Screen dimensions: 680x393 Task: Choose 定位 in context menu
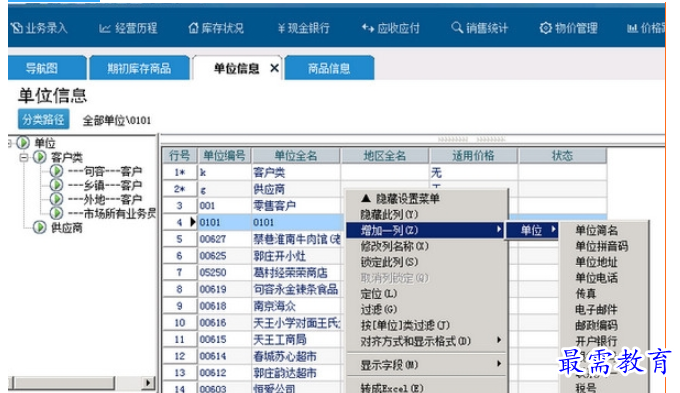pyautogui.click(x=427, y=294)
